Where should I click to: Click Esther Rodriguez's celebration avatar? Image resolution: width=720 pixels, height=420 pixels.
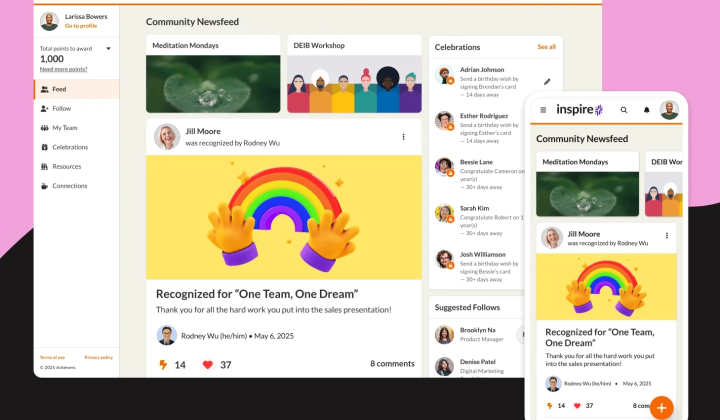444,121
